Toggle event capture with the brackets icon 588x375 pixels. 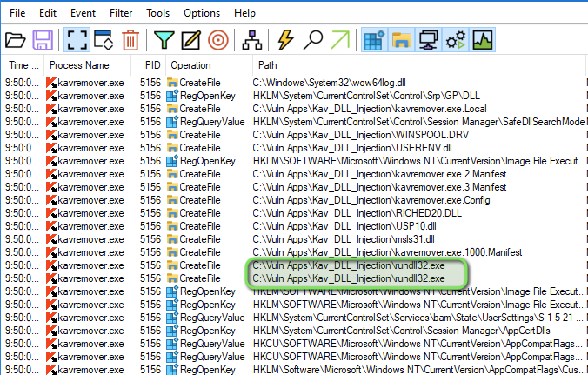tap(77, 40)
